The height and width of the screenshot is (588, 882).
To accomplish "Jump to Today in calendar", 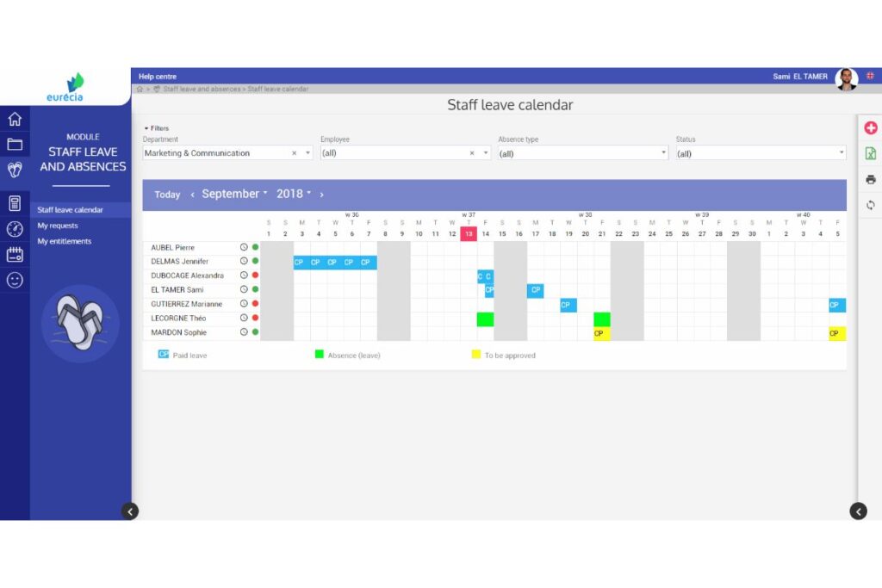I will coord(167,195).
